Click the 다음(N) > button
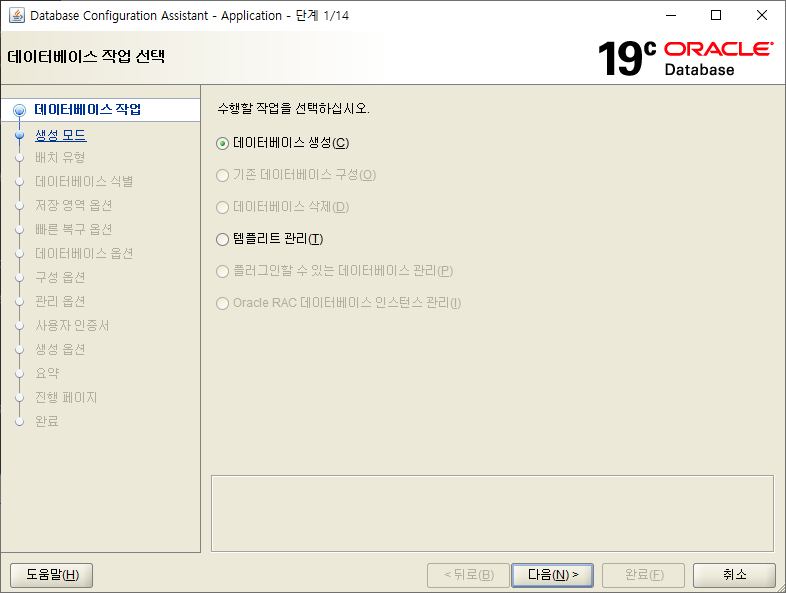The height and width of the screenshot is (593, 786). click(x=552, y=575)
